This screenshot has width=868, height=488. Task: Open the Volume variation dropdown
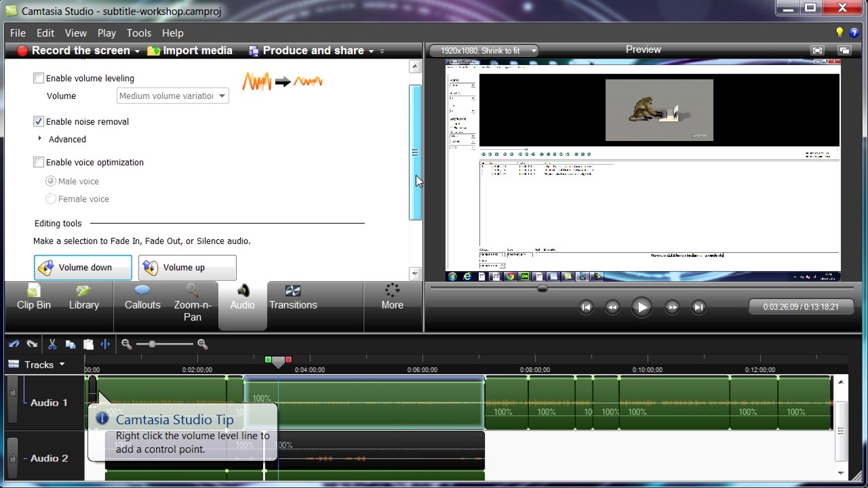coord(173,96)
